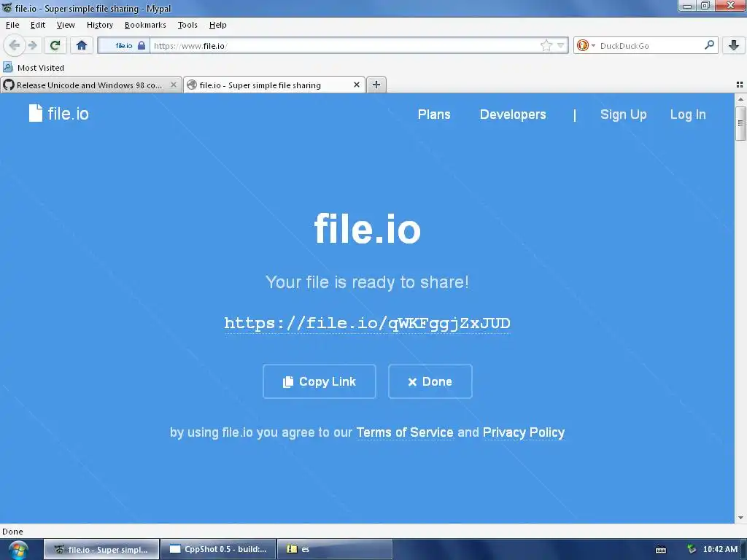747x560 pixels.
Task: Open the Home page icon
Action: tap(82, 46)
